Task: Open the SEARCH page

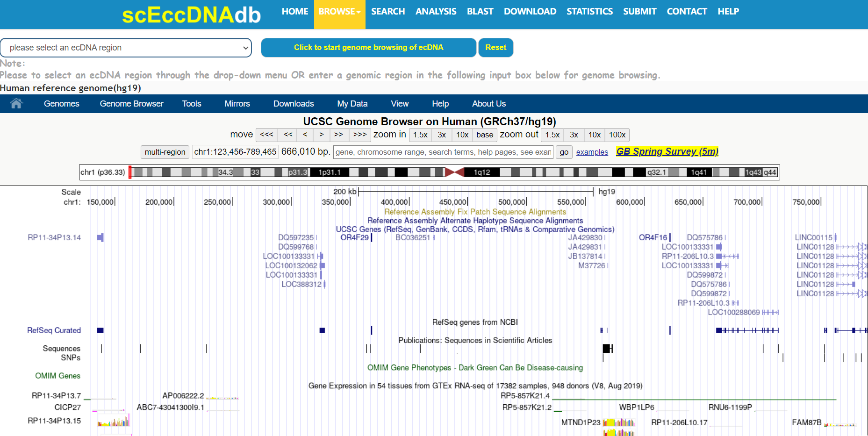Action: [388, 12]
